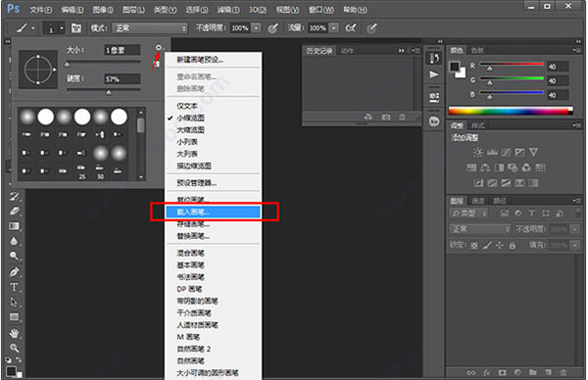588x380 pixels.
Task: Open the 文件(F) menu
Action: click(x=41, y=10)
